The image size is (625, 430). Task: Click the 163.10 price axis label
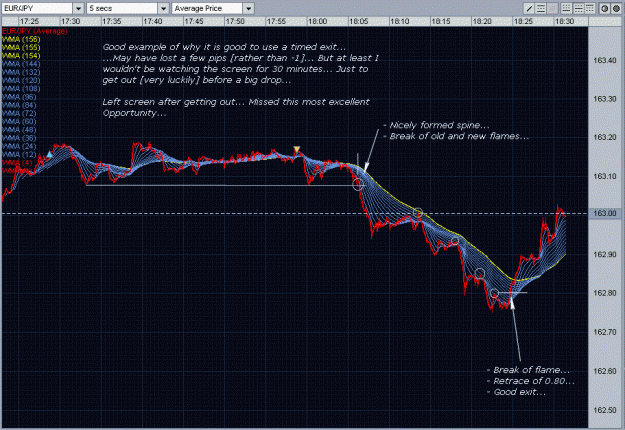[605, 176]
